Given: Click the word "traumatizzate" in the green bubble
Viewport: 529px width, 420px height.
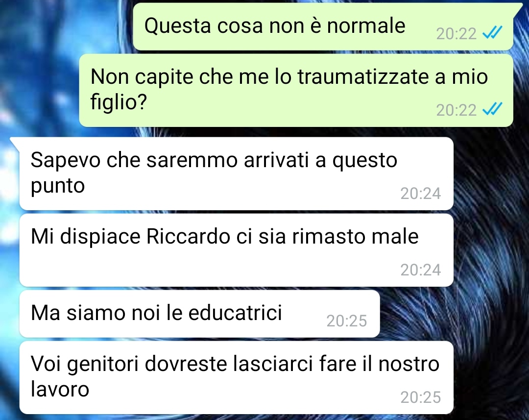Looking at the screenshot, I should [x=362, y=76].
